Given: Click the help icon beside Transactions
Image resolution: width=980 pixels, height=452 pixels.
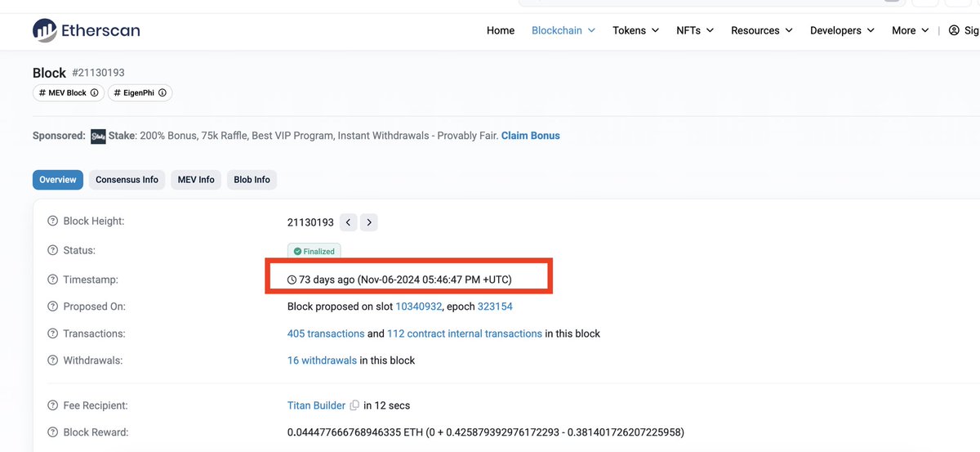Looking at the screenshot, I should pos(53,333).
